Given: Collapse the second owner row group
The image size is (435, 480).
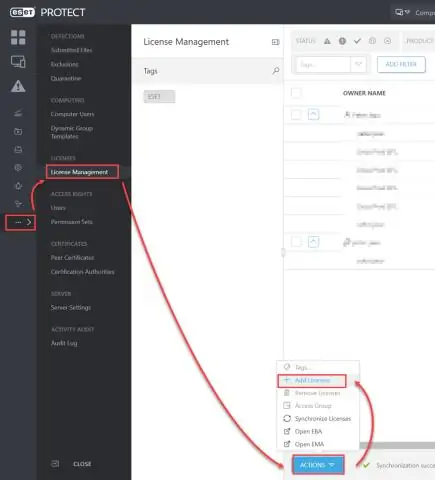Looking at the screenshot, I should pos(313,242).
